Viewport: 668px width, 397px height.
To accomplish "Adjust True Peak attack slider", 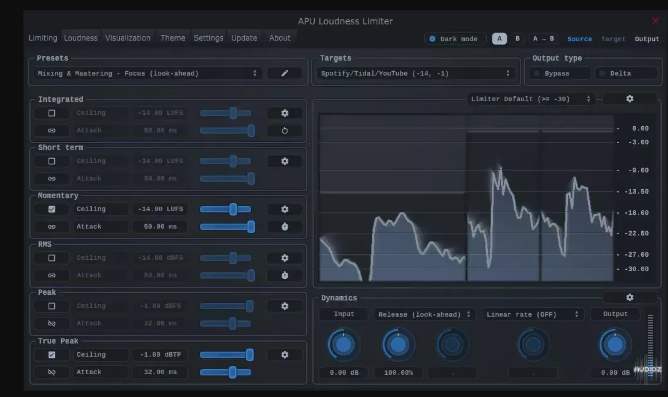I will tap(225, 372).
